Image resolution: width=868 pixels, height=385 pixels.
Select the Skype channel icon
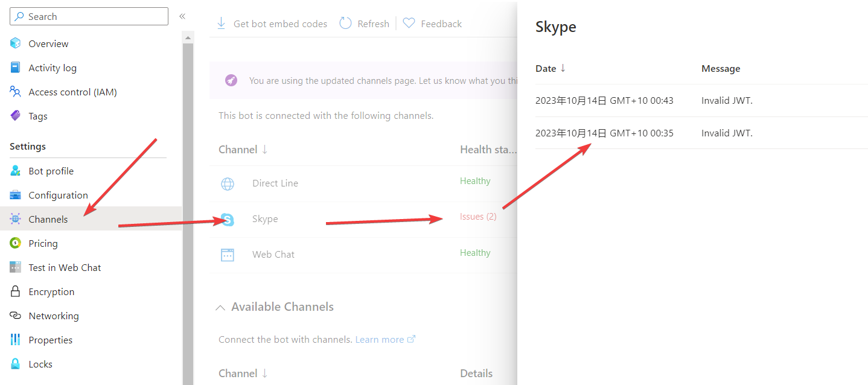click(228, 220)
